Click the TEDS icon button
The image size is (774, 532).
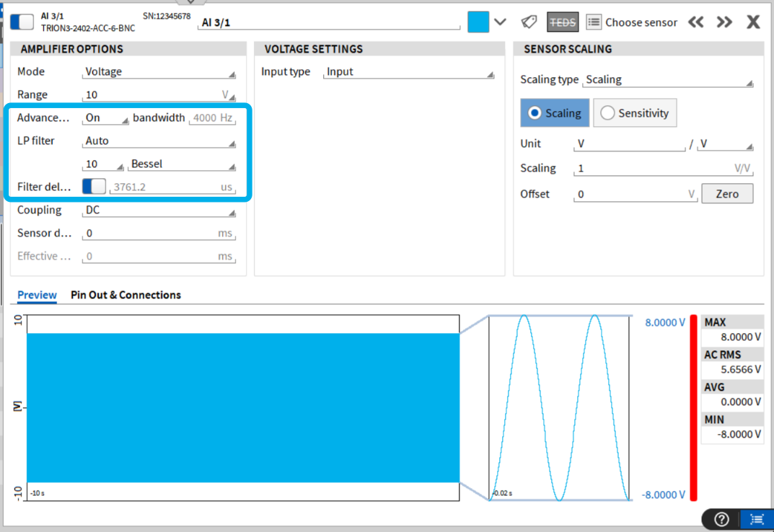point(562,22)
